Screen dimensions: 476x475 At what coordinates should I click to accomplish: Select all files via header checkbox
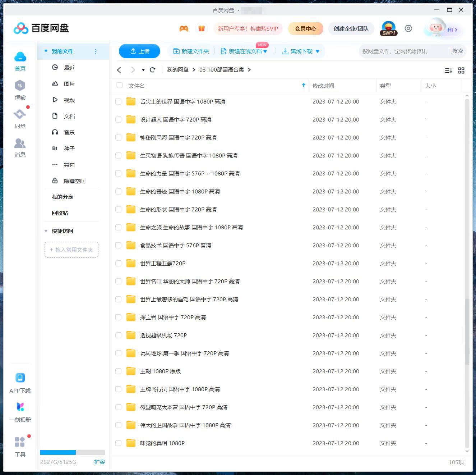pos(119,85)
